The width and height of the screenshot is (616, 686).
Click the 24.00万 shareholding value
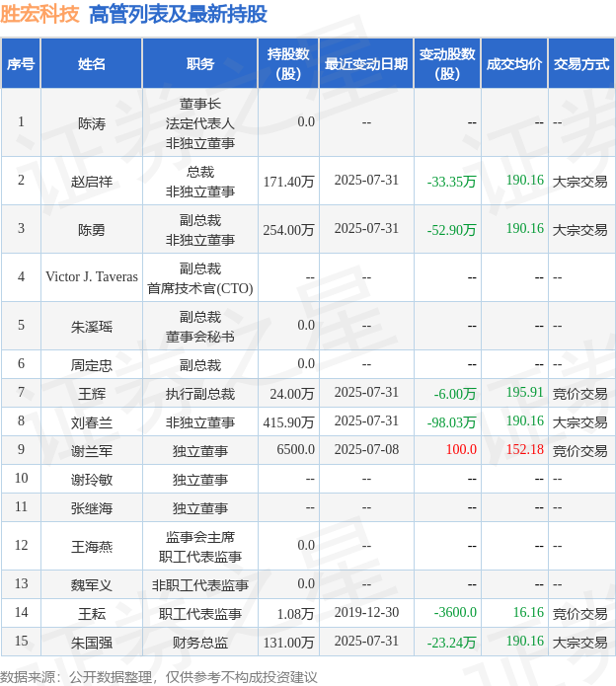292,393
